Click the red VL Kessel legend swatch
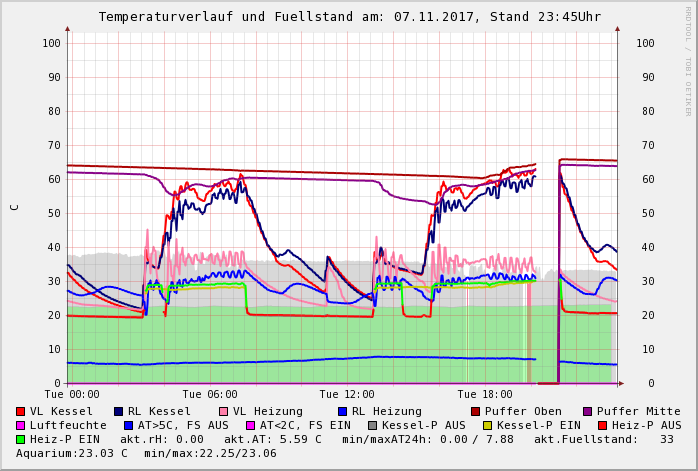The height and width of the screenshot is (471, 698). (x=21, y=411)
